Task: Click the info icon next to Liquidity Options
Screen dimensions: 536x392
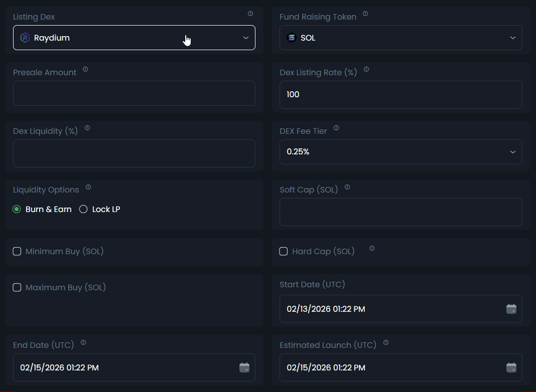Action: click(88, 187)
